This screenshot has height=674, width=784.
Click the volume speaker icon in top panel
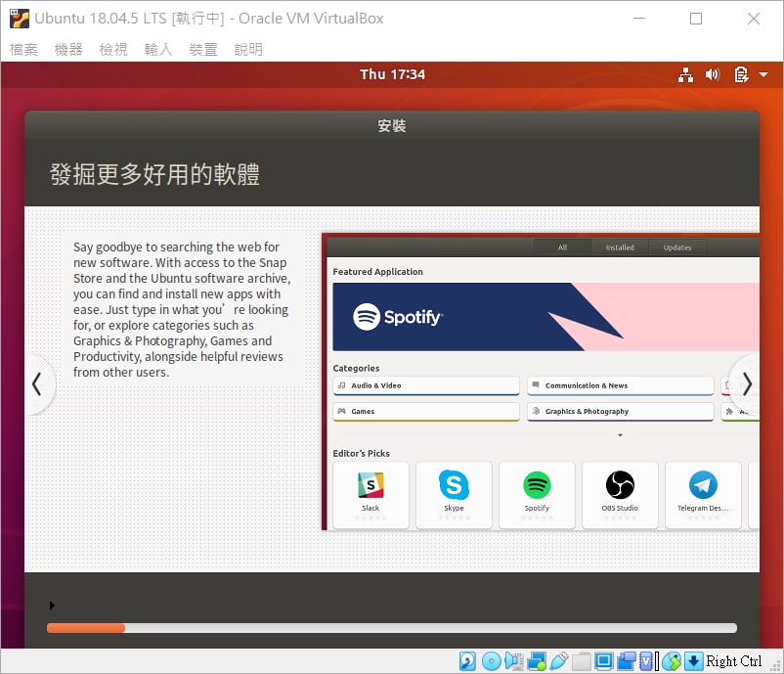coord(713,74)
